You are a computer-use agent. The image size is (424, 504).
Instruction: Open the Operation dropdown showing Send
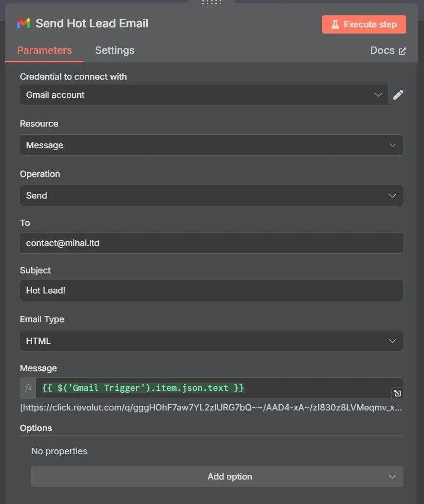[211, 196]
